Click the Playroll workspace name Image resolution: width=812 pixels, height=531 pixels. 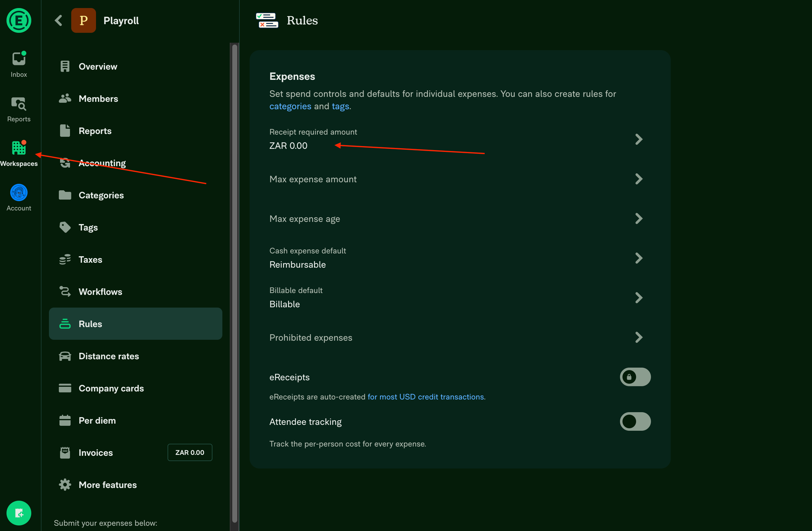coord(121,20)
